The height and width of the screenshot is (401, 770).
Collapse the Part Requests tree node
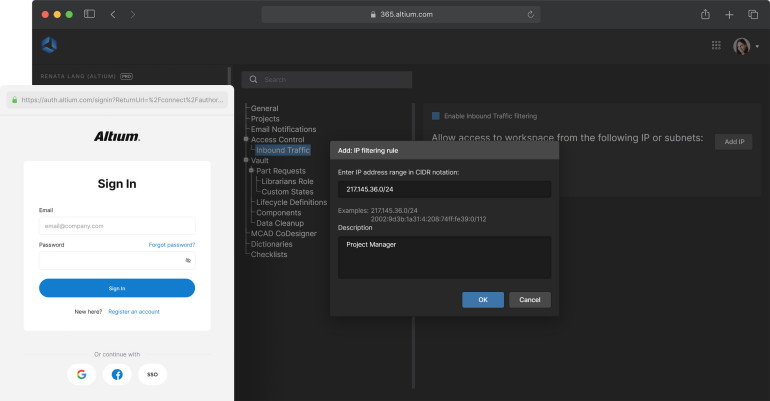[252, 171]
